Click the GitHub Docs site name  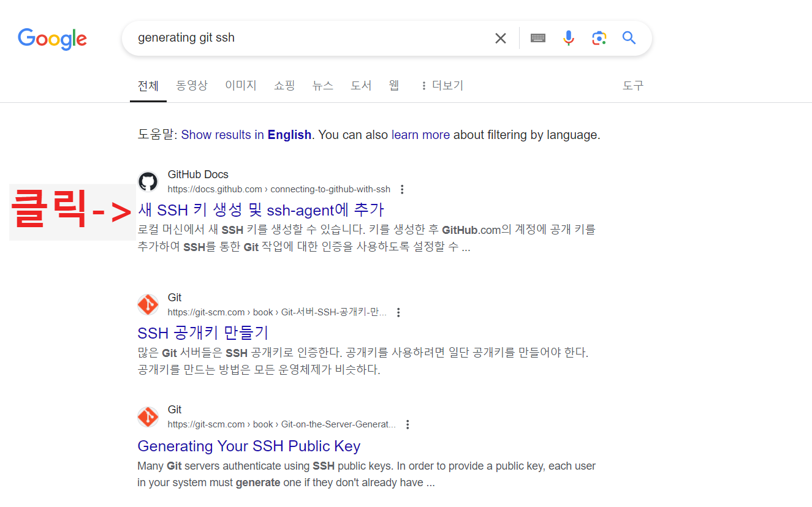click(x=198, y=175)
